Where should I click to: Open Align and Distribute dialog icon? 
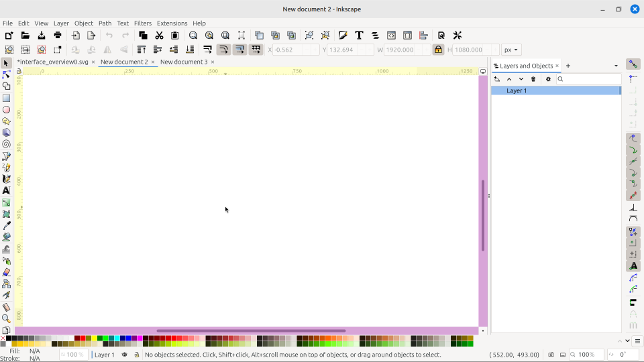coord(424,36)
